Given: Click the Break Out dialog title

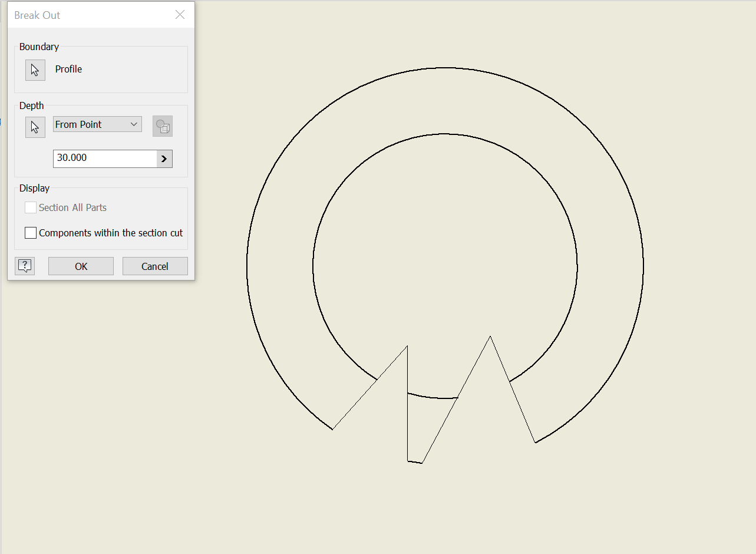Looking at the screenshot, I should (37, 15).
